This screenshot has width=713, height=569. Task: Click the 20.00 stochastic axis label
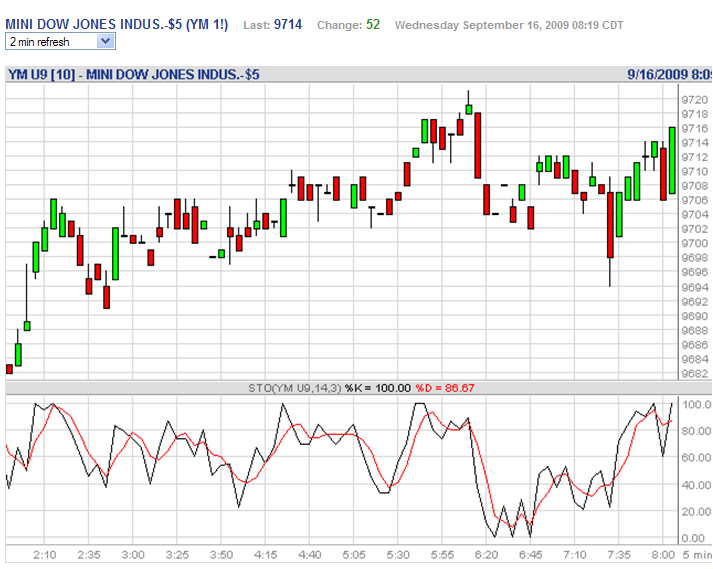click(x=696, y=512)
